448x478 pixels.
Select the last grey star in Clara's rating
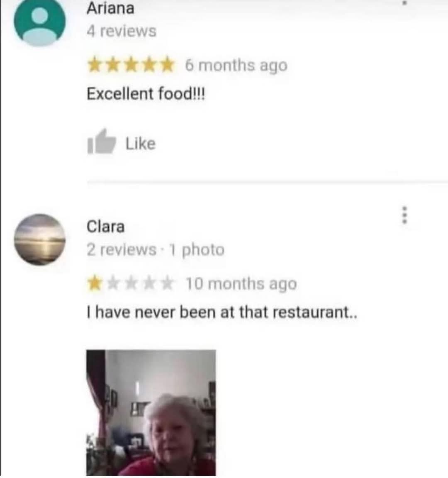coord(167,283)
